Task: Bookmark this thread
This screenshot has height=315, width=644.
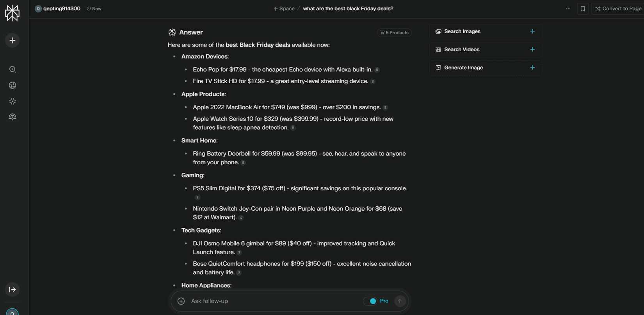Action: tap(583, 9)
